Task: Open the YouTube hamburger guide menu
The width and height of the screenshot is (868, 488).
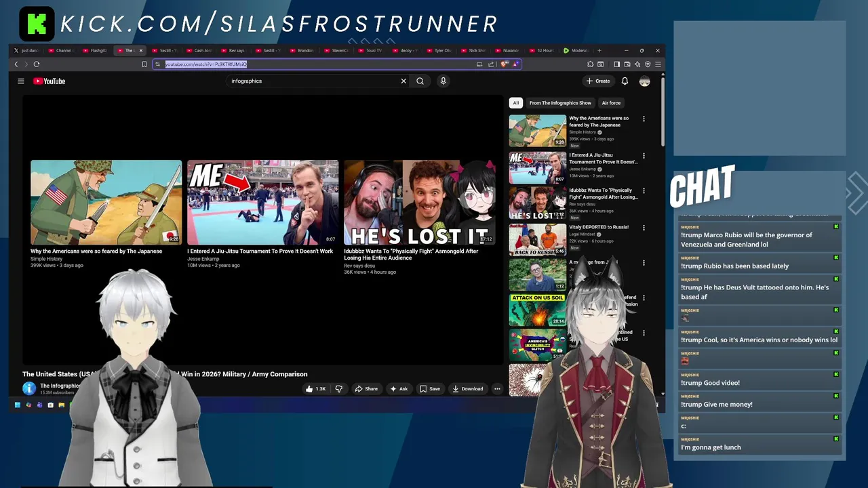Action: [21, 81]
